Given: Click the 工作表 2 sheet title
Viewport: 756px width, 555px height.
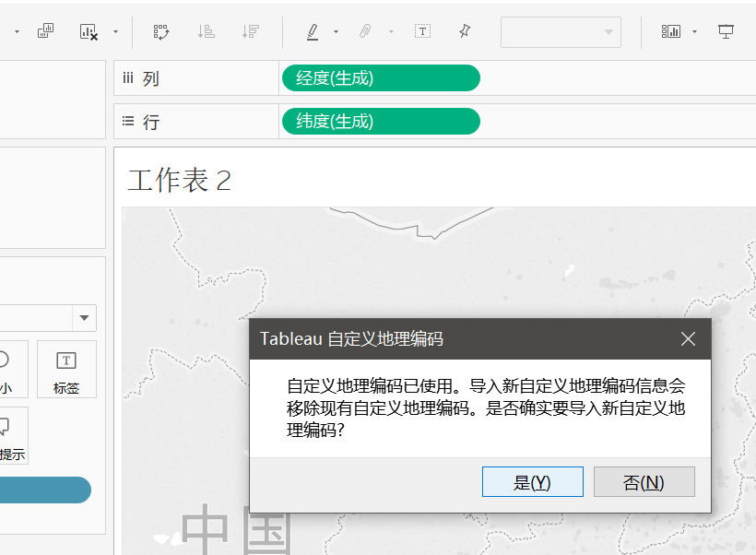Looking at the screenshot, I should (180, 180).
